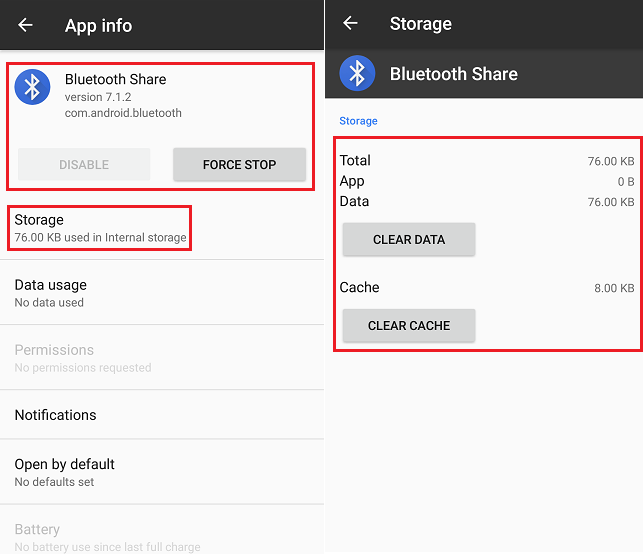Screen dimensions: 643x556
Task: Tap Bluetooth icon in Storage header
Action: pyautogui.click(x=357, y=73)
